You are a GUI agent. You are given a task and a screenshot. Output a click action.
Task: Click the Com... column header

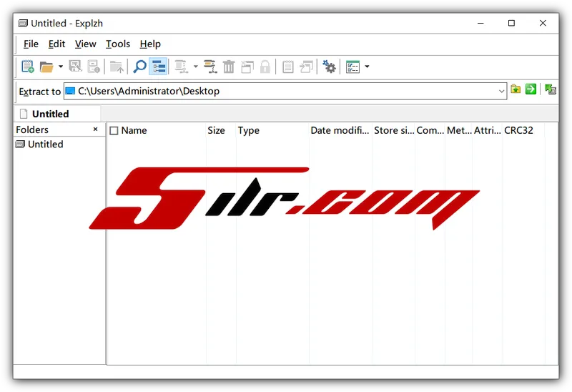pyautogui.click(x=430, y=131)
